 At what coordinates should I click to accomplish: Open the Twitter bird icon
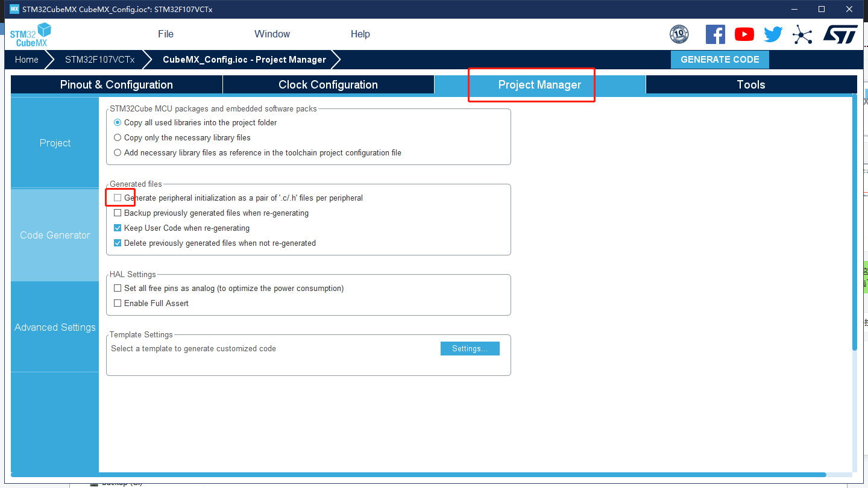point(773,34)
